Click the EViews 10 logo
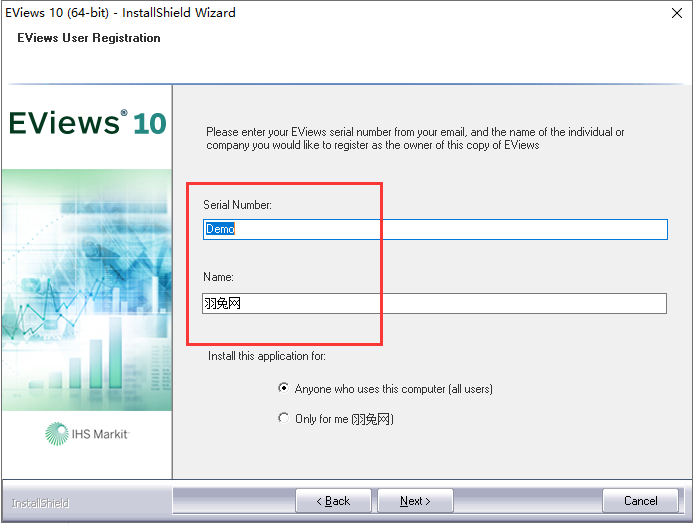Viewport: 696px width, 525px height. pos(87,124)
